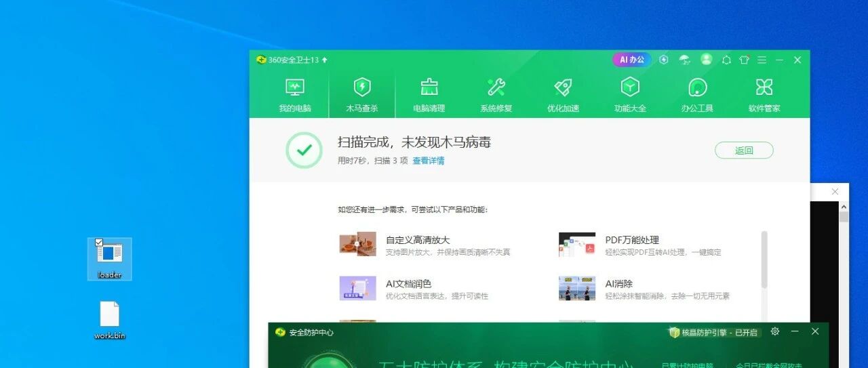
Task: Open settings gear in 安全防护中心 window
Action: coord(775,331)
